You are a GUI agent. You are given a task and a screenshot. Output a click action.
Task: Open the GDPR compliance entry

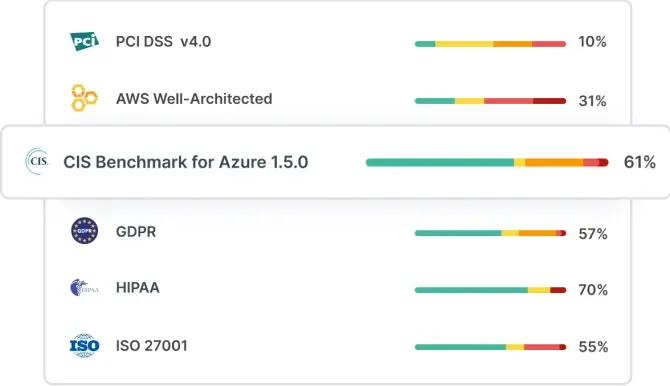coord(136,232)
